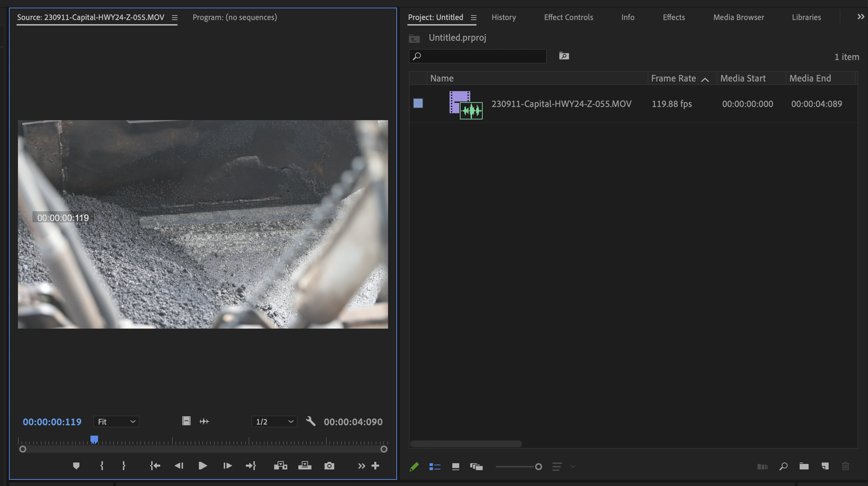The height and width of the screenshot is (486, 868).
Task: Delete selected item using the trash icon
Action: (x=846, y=466)
